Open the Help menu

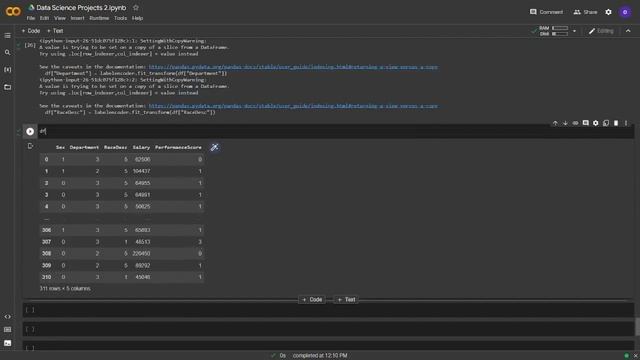[x=137, y=18]
